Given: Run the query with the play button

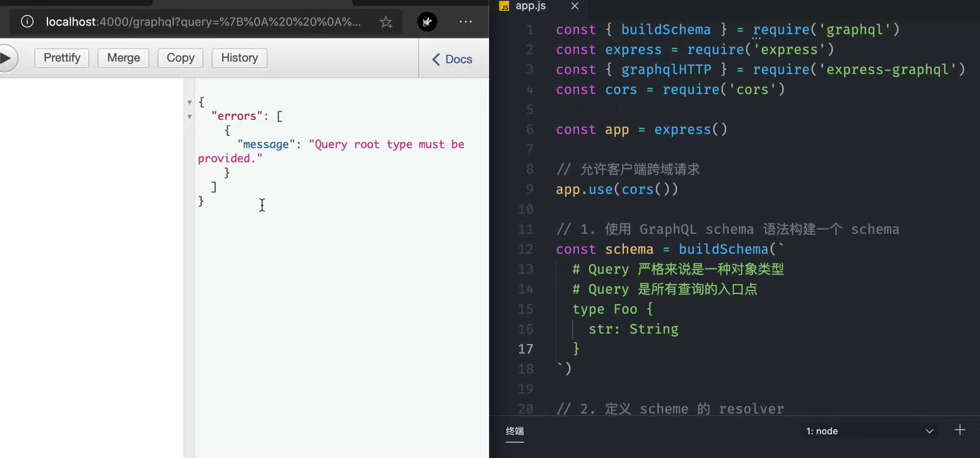Looking at the screenshot, I should coord(6,58).
